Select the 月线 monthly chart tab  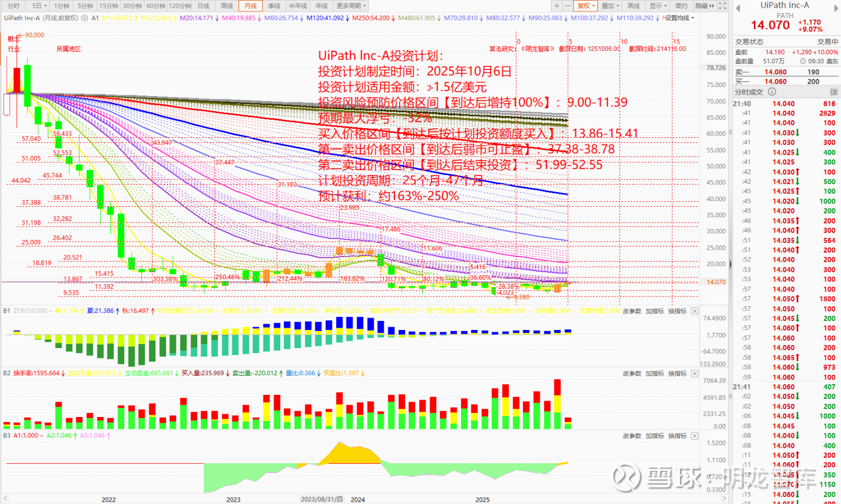tap(251, 6)
